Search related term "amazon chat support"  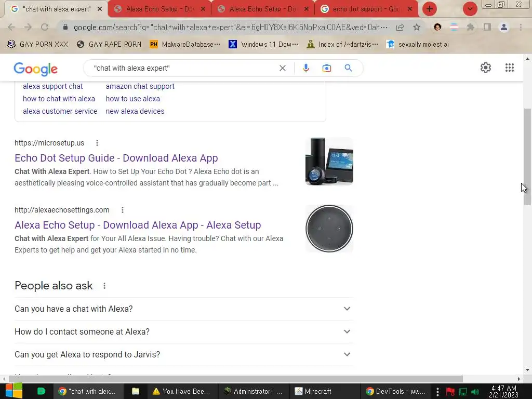pyautogui.click(x=140, y=87)
